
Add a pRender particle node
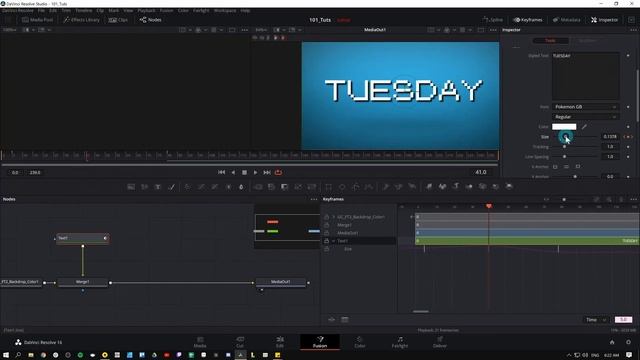coord(412,187)
